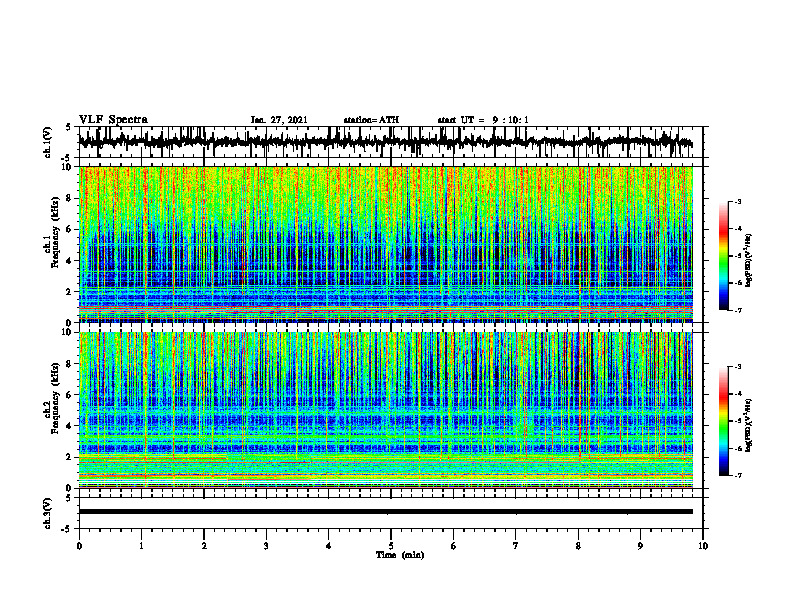Viewport: 792px width, 612px height.
Task: Click the ch.2 PSD color scale bar
Action: coord(724,421)
